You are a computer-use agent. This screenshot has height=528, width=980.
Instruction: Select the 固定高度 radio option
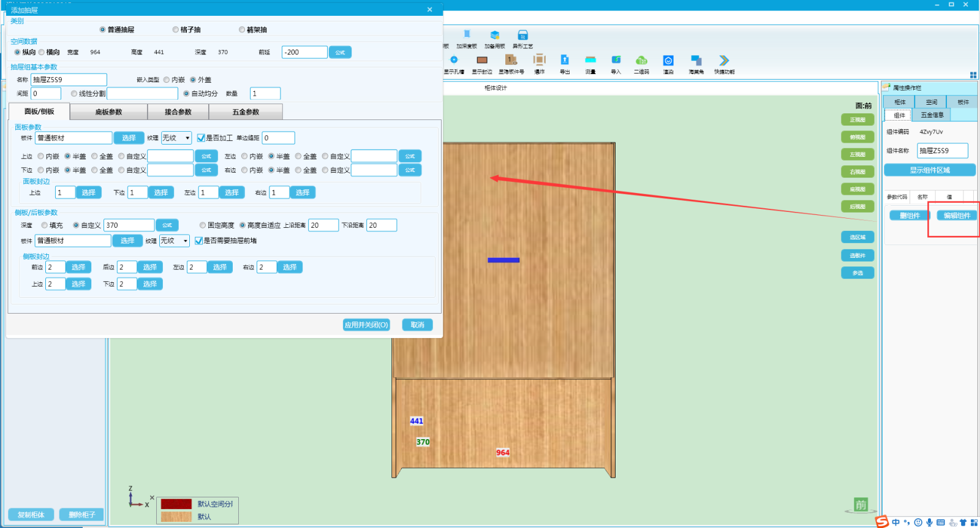pos(203,225)
